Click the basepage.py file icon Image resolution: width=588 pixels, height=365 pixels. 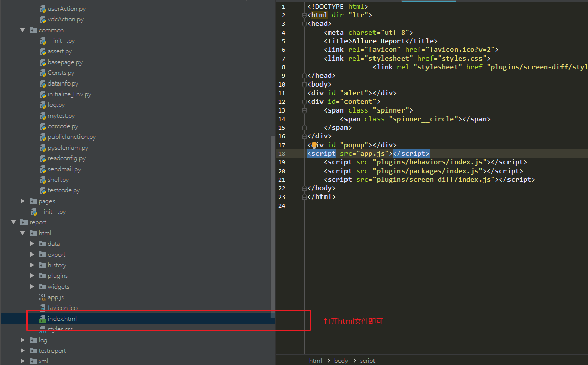coord(43,62)
